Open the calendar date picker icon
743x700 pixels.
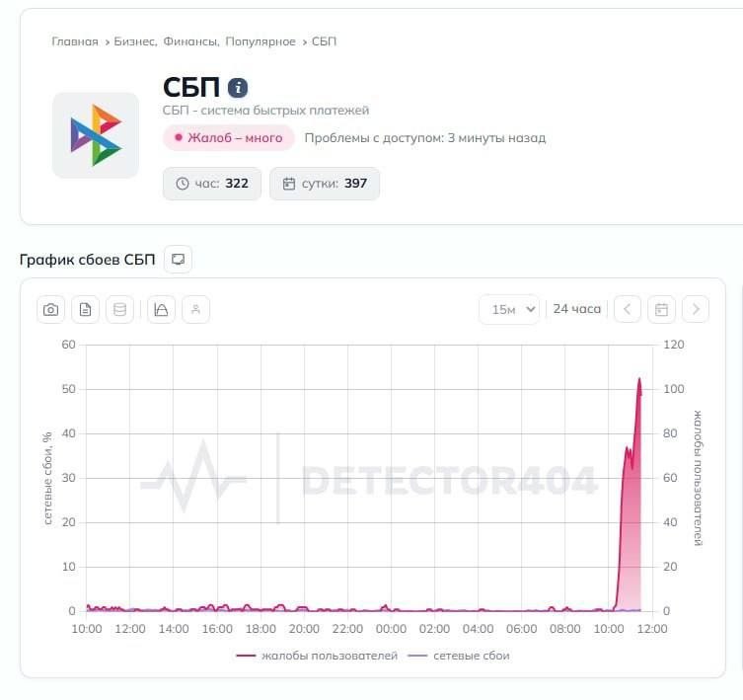[x=662, y=309]
